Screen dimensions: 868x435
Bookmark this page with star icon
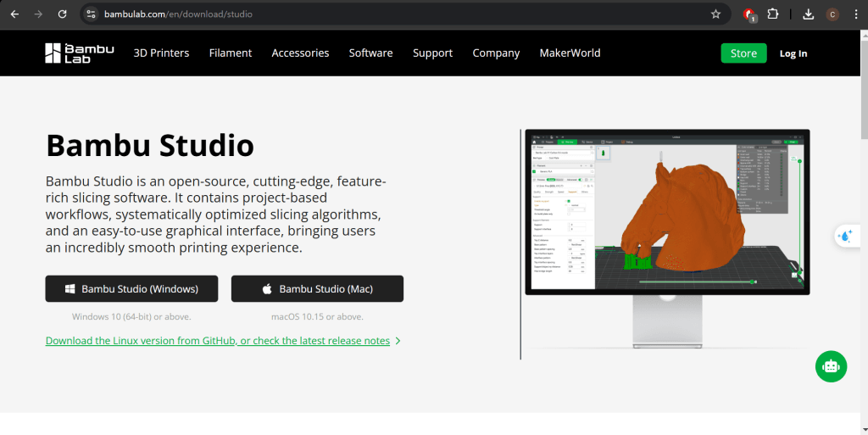pos(715,14)
